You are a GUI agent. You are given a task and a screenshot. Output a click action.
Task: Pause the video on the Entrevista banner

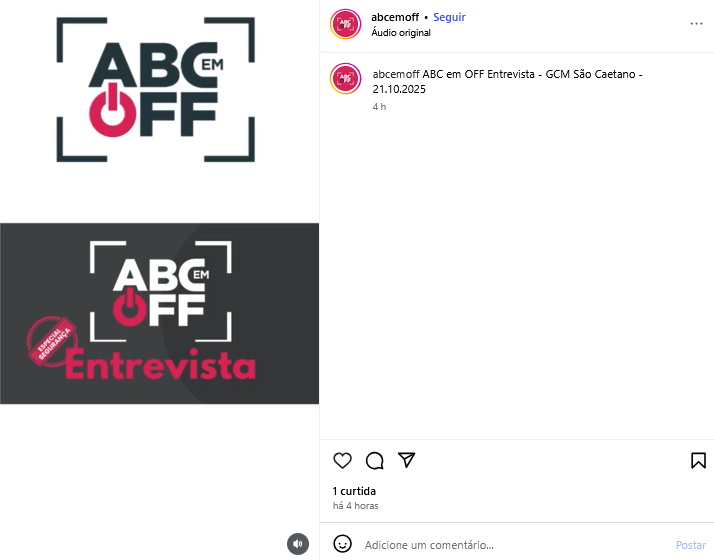(159, 313)
